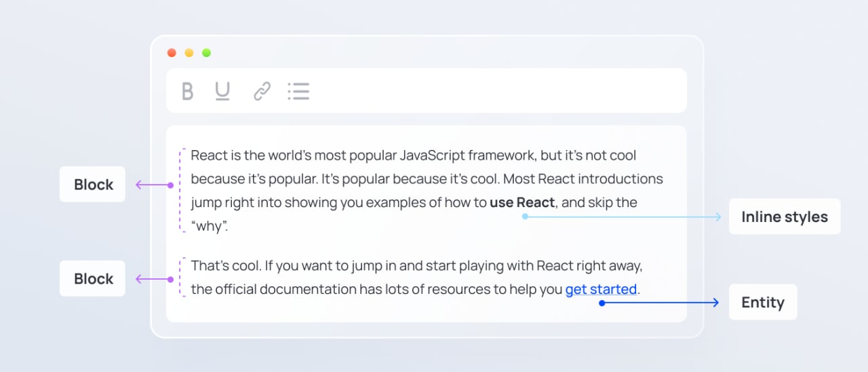Click the quoted word "why" in the text
The width and height of the screenshot is (868, 372).
tap(208, 226)
